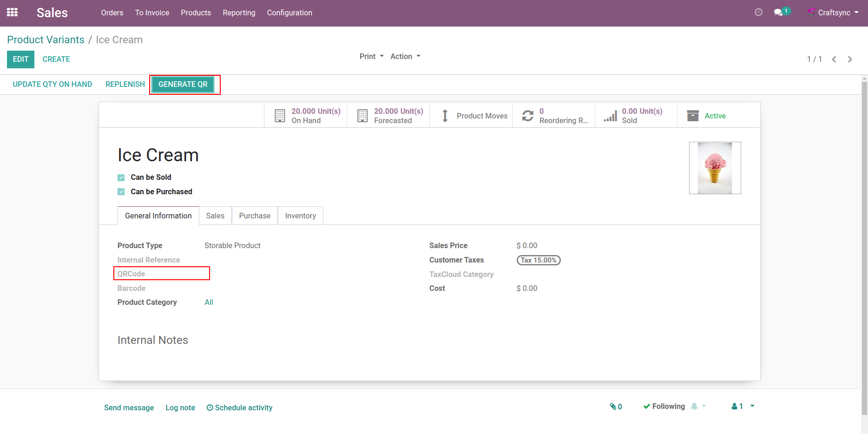Open Product Moves arrow icon
Viewport: 868px width, 434px height.
click(x=445, y=116)
